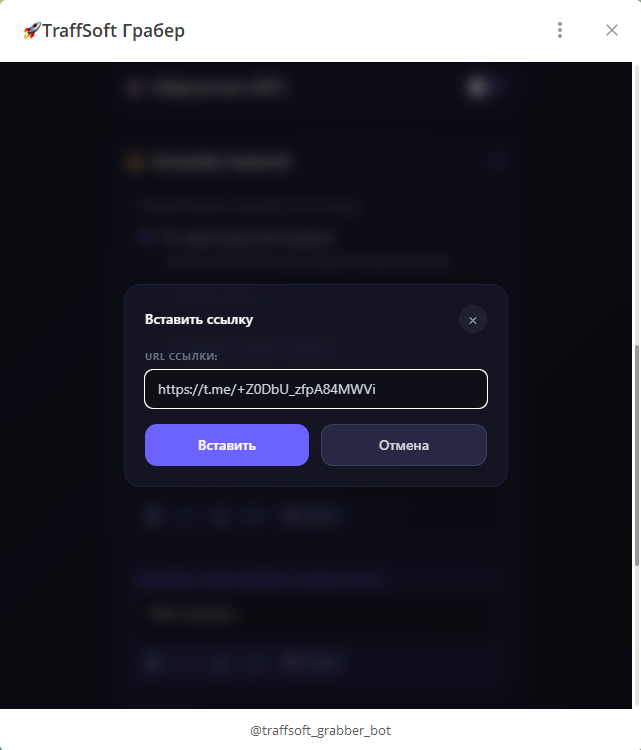The height and width of the screenshot is (750, 641).
Task: Click the "URL ССЫЛКИ:" field label
Action: 181,356
